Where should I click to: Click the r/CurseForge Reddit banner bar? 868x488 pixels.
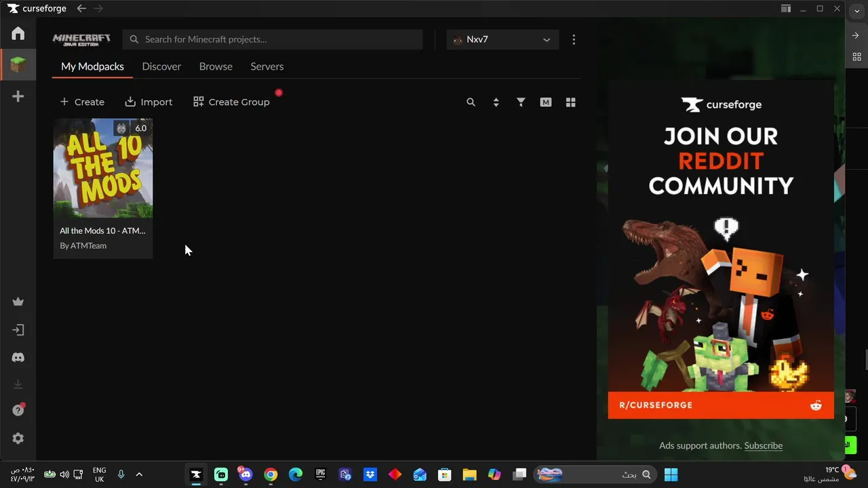click(721, 405)
